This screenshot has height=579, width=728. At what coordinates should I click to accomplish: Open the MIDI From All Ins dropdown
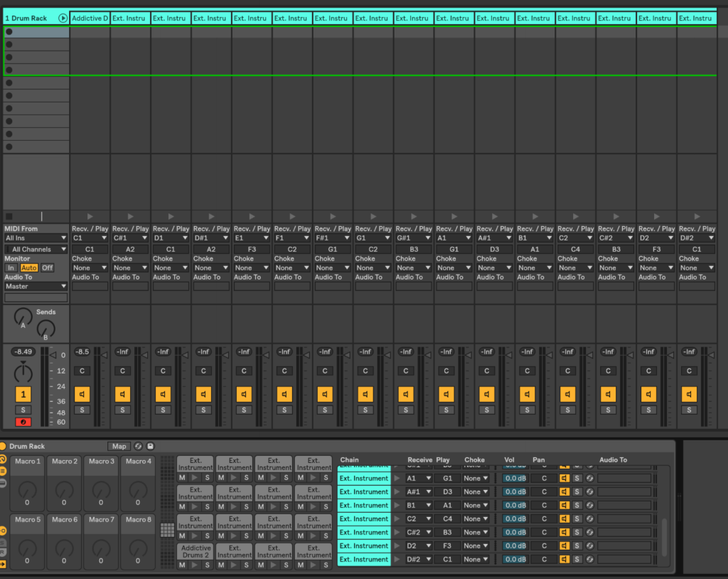pyautogui.click(x=36, y=238)
